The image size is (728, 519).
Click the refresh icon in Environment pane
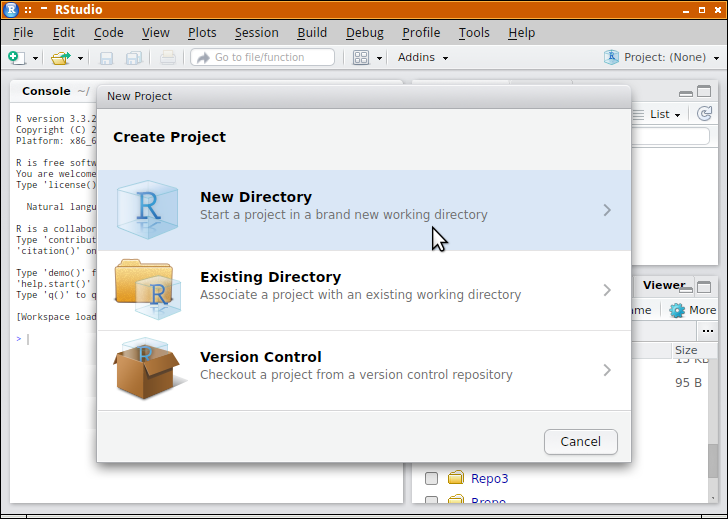[704, 114]
